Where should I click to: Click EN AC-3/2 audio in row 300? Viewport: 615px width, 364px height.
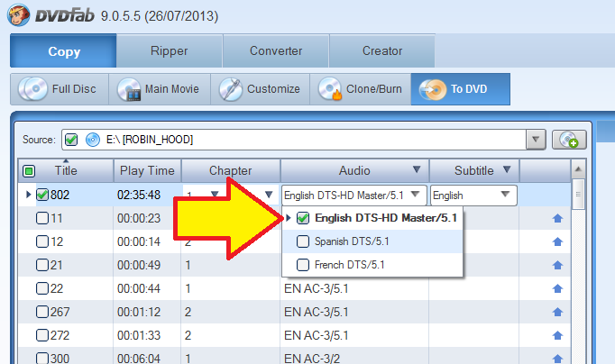tap(312, 359)
